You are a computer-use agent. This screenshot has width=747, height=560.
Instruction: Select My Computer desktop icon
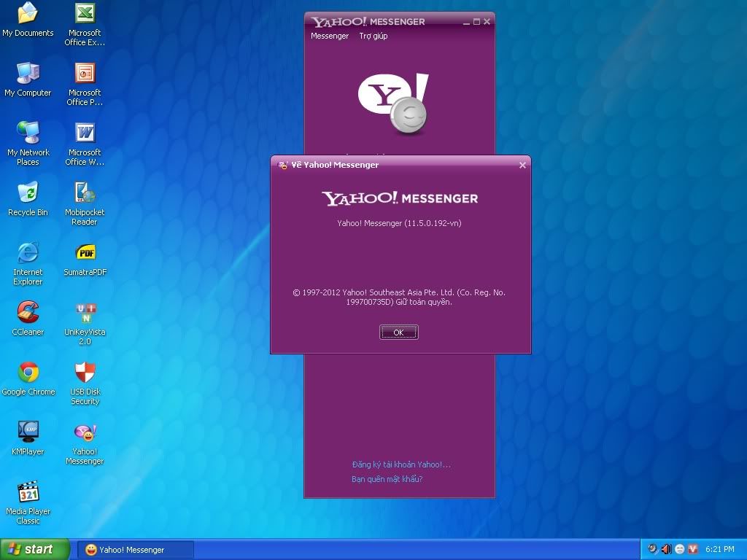pyautogui.click(x=28, y=79)
